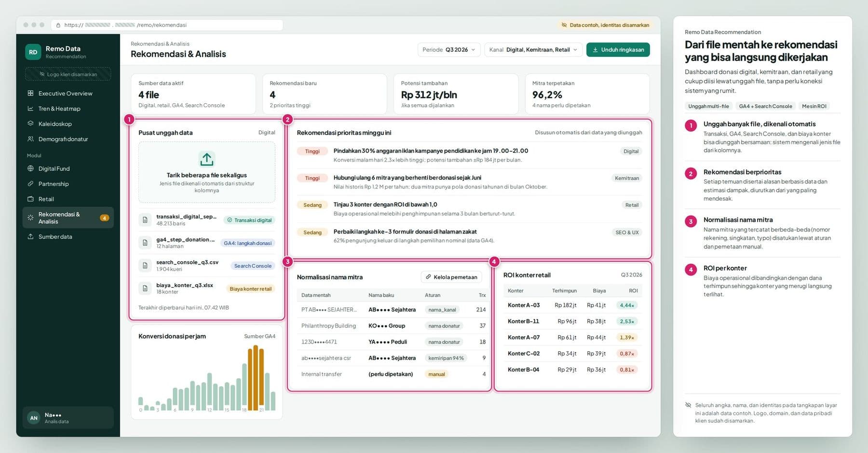Viewport: 868px width, 453px height.
Task: Click the GA4: langkah donasi tag
Action: tap(247, 243)
